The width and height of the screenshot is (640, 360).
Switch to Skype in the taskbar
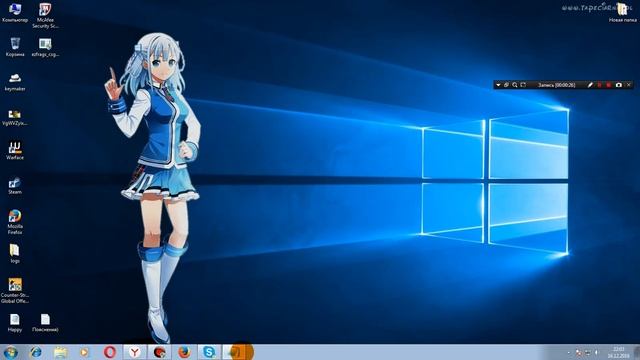point(209,352)
